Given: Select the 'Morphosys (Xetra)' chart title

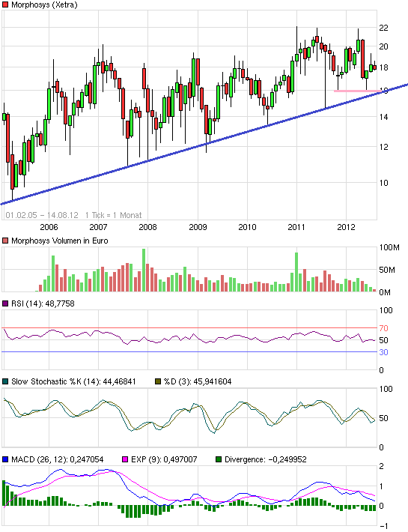Looking at the screenshot, I should pyautogui.click(x=44, y=4).
